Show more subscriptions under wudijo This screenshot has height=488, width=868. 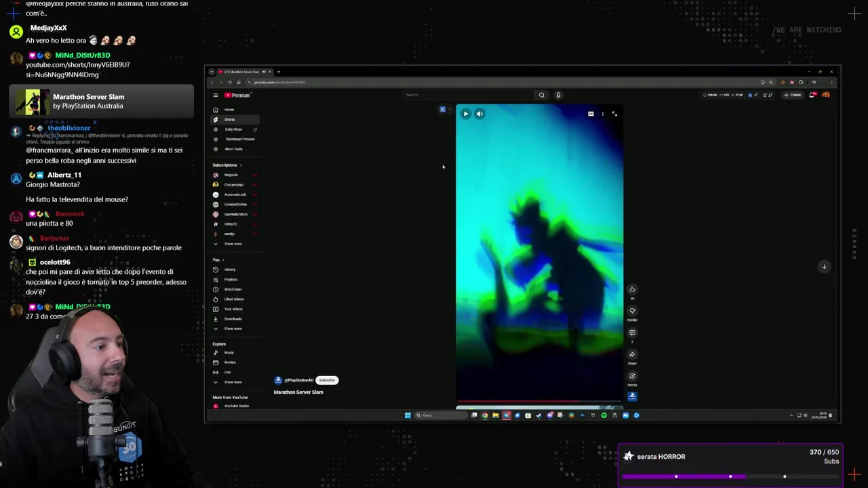point(234,244)
